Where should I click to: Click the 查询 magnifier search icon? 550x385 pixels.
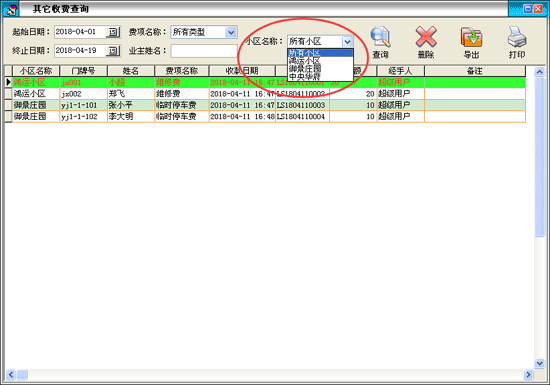(380, 37)
